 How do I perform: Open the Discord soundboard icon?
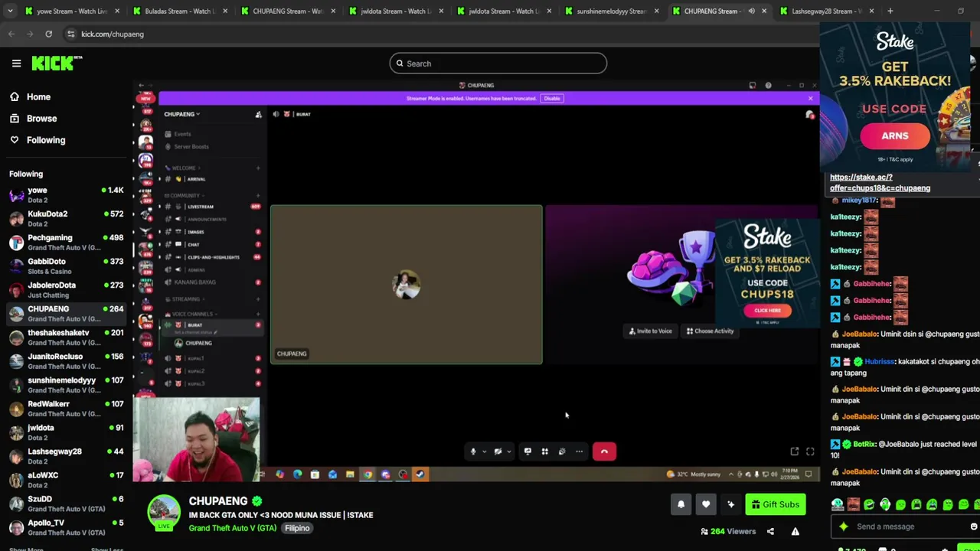pos(562,452)
